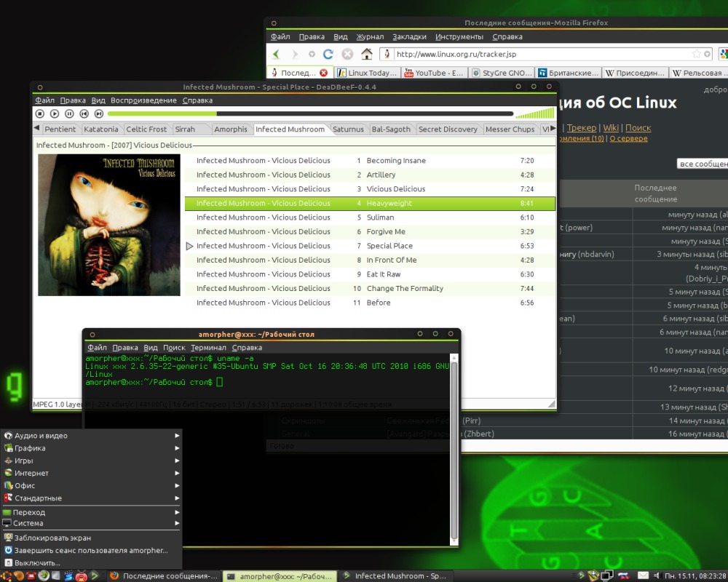Click the Vicious Delicious album cover

pyautogui.click(x=109, y=225)
